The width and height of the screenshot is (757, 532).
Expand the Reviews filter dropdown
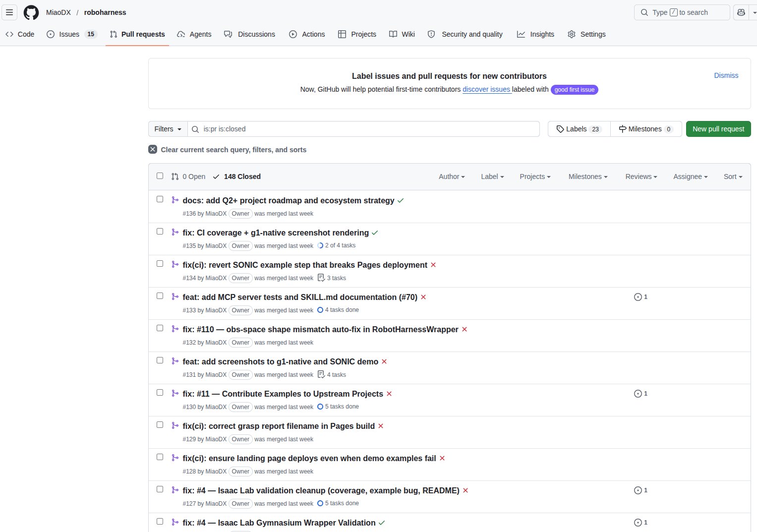tap(641, 177)
